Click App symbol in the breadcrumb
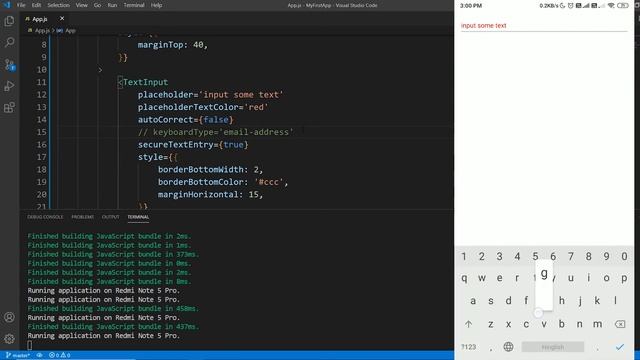The image size is (640, 360). point(67,31)
